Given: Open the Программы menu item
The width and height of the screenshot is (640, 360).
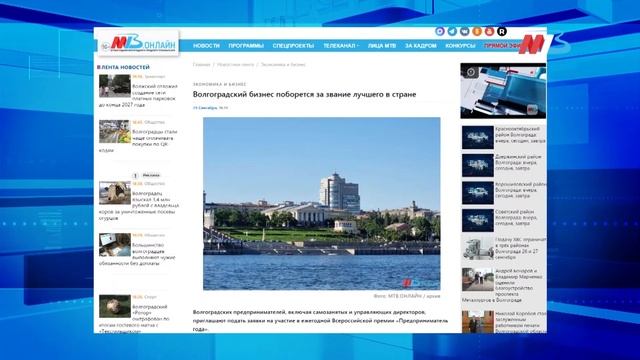Looking at the screenshot, I should (x=246, y=46).
